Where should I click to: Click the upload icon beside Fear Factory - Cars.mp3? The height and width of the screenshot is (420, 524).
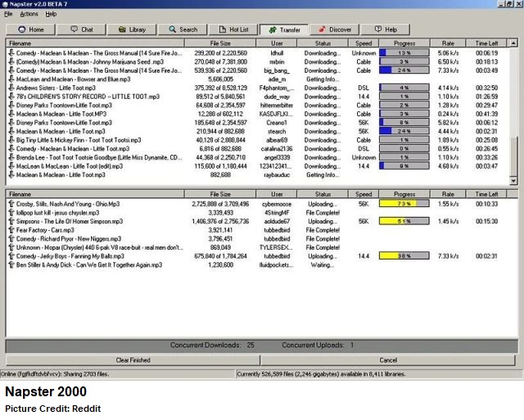[x=11, y=230]
